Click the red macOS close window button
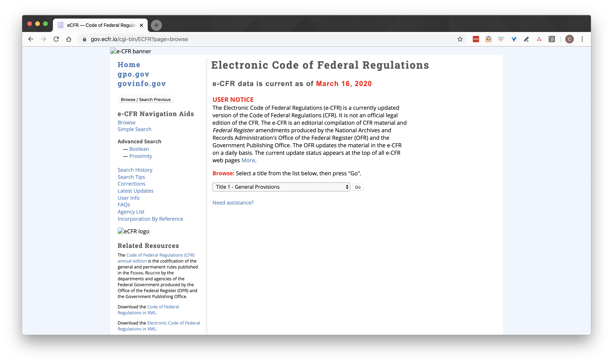Image resolution: width=613 pixels, height=364 pixels. click(x=30, y=23)
